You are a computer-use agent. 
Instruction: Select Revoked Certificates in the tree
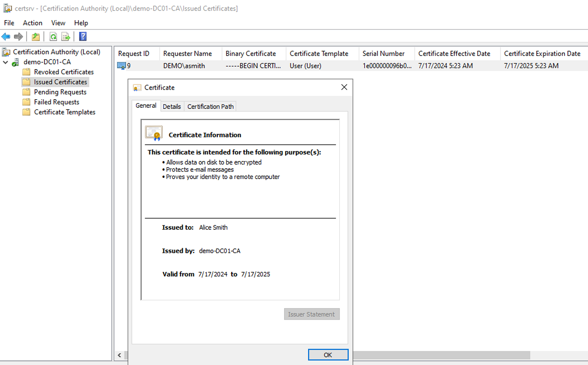[x=64, y=72]
